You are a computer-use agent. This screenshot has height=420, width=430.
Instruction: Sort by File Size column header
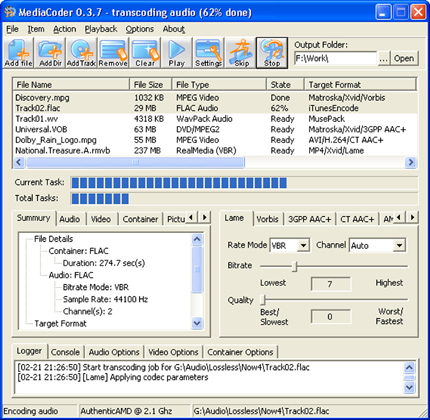tap(150, 85)
